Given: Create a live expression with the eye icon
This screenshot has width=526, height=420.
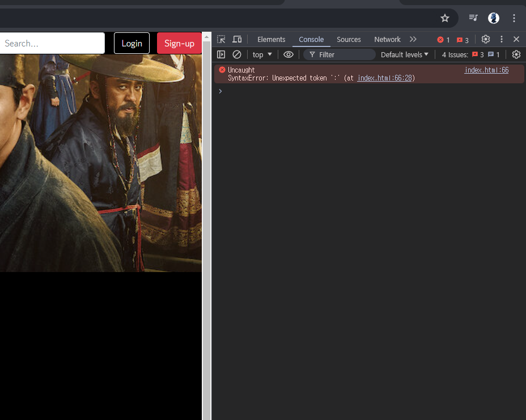Looking at the screenshot, I should tap(289, 54).
